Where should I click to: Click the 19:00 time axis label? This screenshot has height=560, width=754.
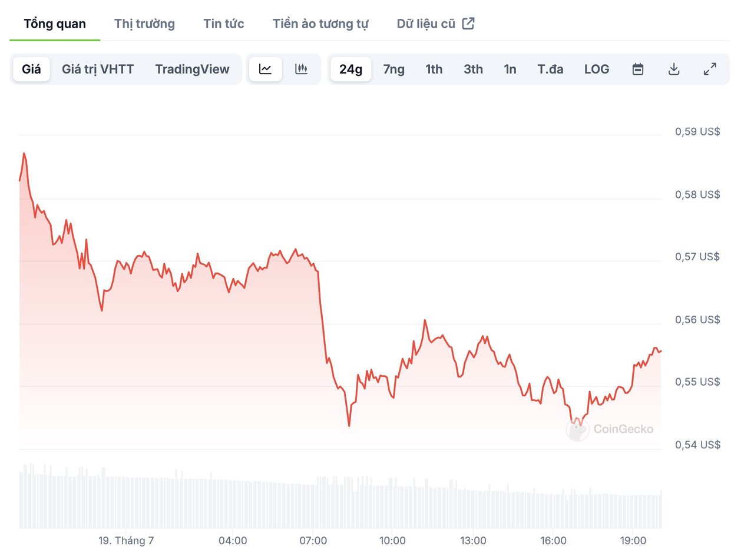coord(633,541)
